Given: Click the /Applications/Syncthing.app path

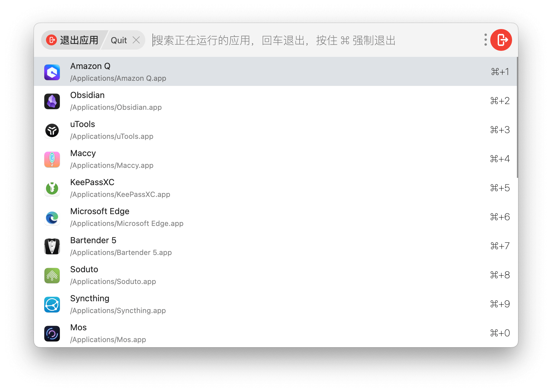Looking at the screenshot, I should 118,311.
